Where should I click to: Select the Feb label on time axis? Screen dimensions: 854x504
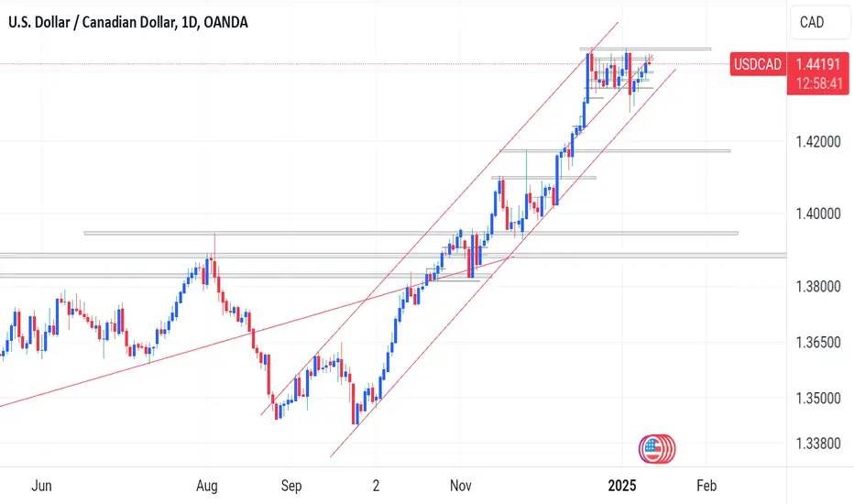(706, 486)
